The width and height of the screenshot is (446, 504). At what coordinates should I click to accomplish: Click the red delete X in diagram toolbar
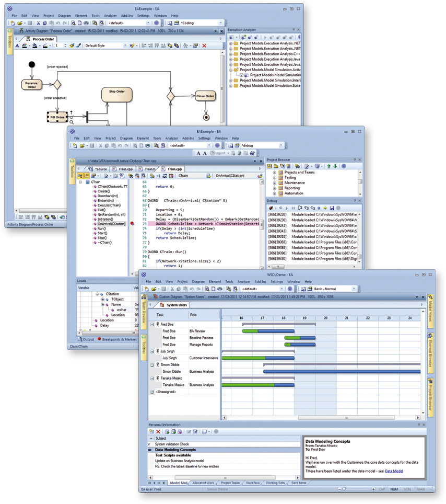point(204,46)
